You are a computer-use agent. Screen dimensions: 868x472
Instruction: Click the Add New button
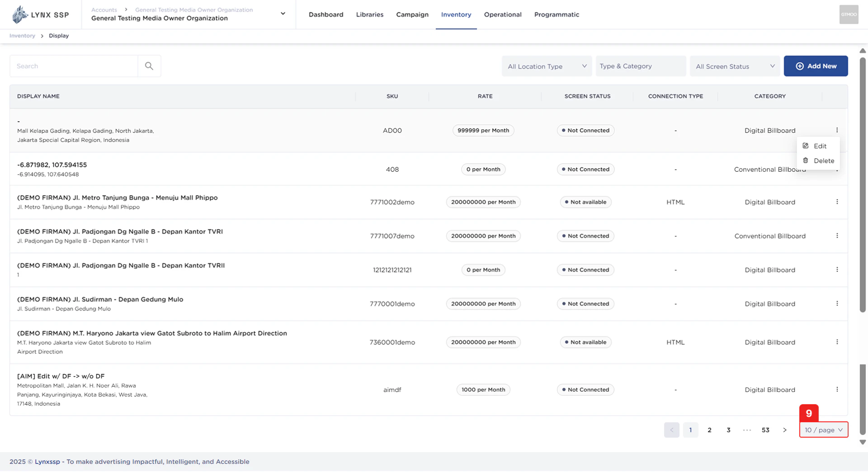(816, 66)
